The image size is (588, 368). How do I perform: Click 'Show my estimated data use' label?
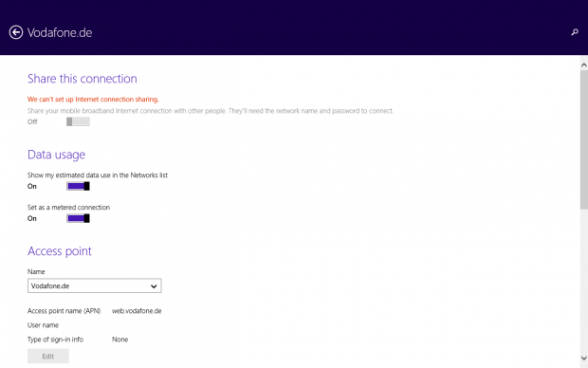(x=98, y=175)
